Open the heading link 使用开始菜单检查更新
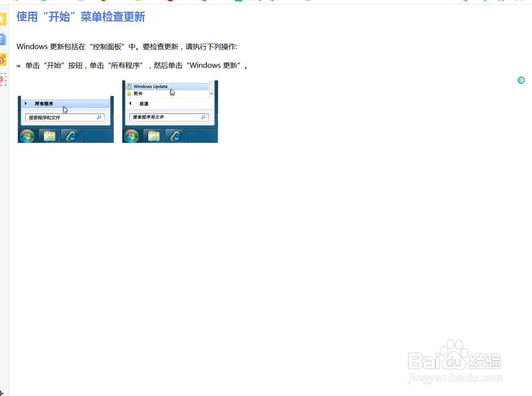This screenshot has width=532, height=396. point(80,18)
